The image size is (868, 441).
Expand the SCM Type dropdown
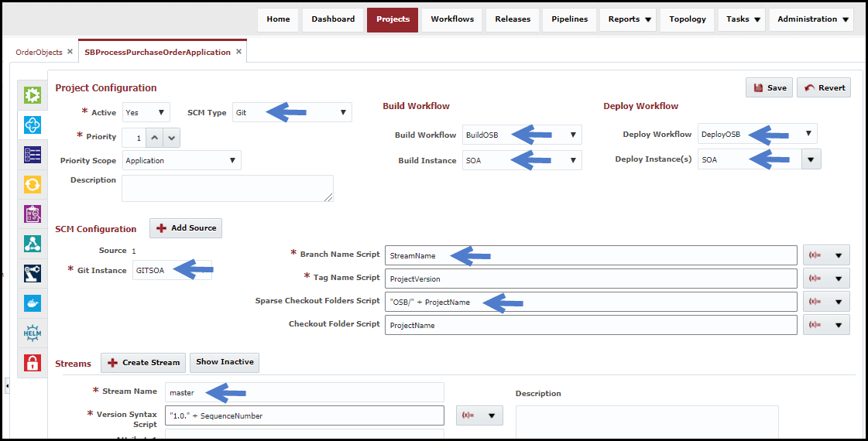click(292, 112)
